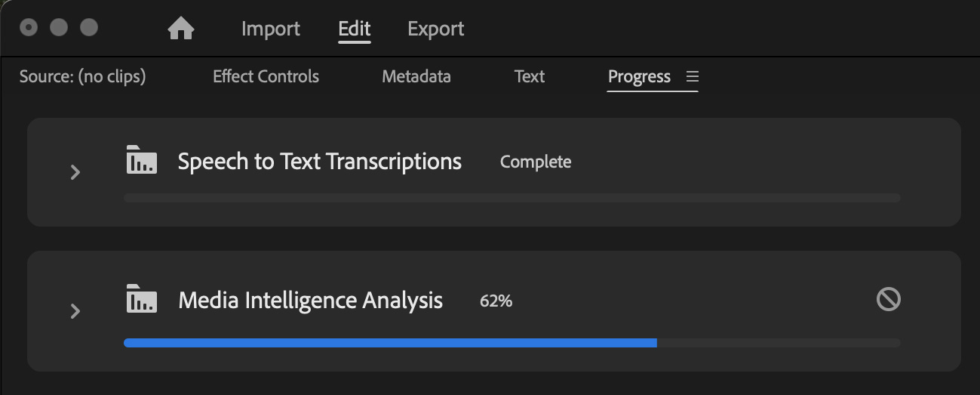
Task: Select the Progress panel tab
Action: [639, 76]
